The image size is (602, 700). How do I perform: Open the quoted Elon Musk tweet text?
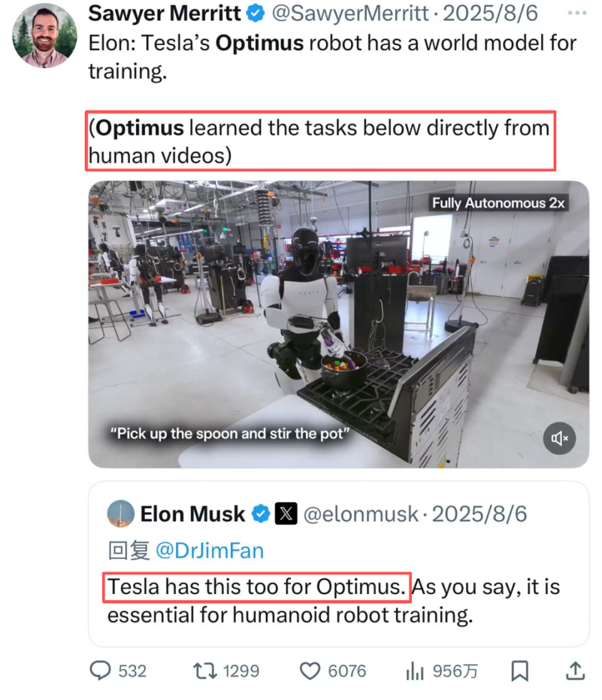334,600
